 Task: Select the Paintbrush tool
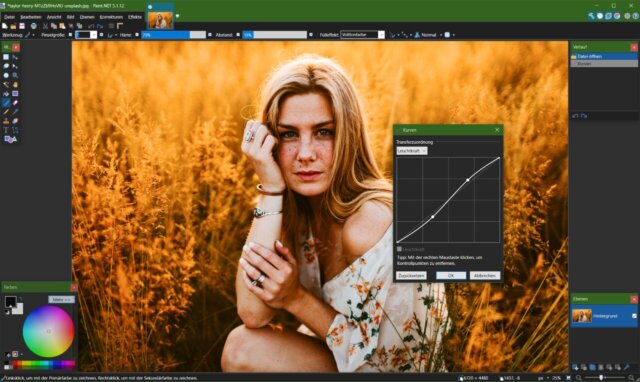tap(6, 103)
